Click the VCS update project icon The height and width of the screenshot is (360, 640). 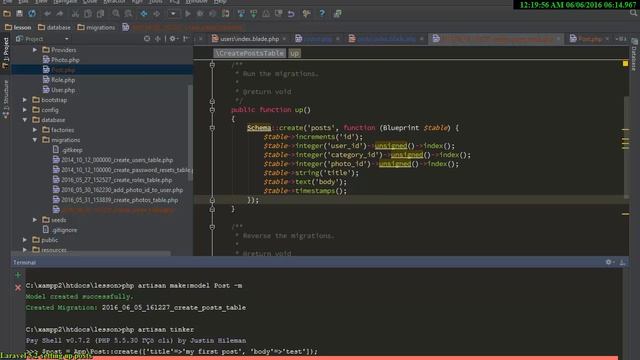241,14
